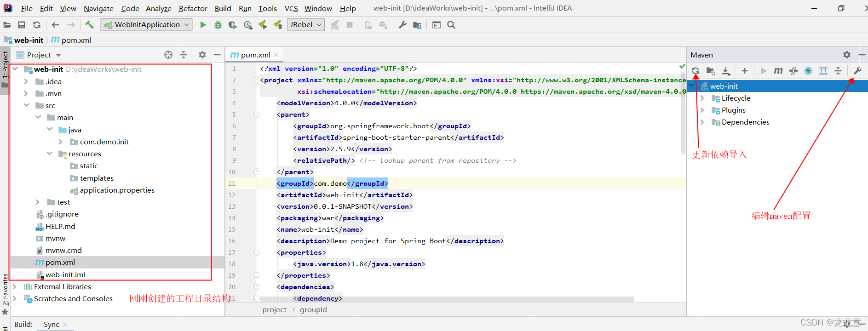
Task: Reimport all Maven projects
Action: tap(696, 71)
